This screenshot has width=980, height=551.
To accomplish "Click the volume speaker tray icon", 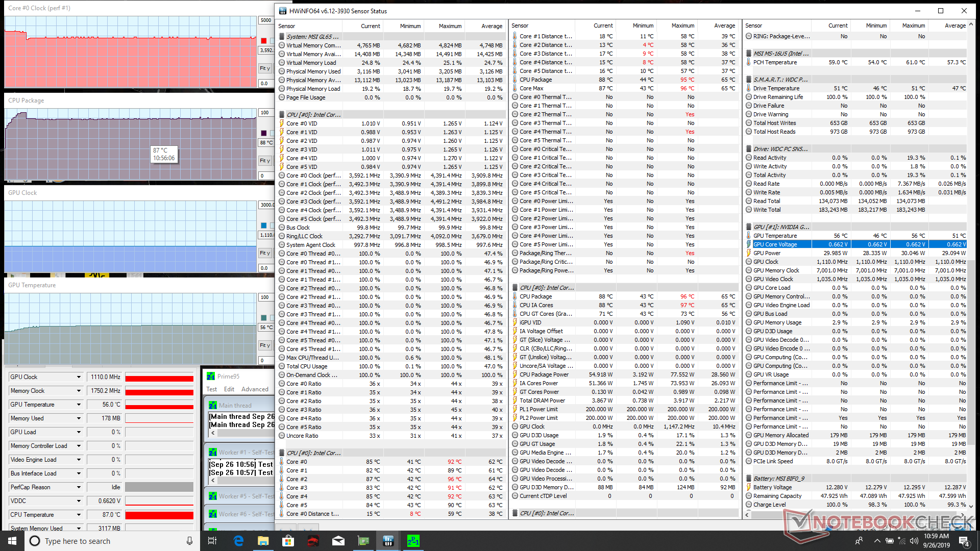I will [914, 541].
